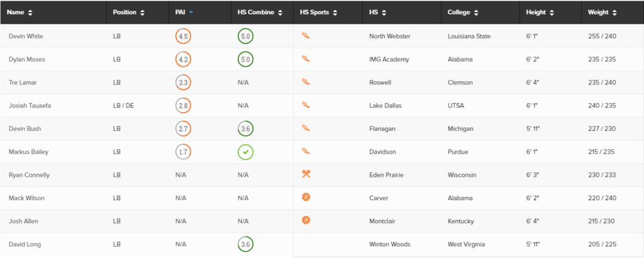Click Josh Allen's basketball sport icon
Screen dimensions: 644x258
(306, 221)
